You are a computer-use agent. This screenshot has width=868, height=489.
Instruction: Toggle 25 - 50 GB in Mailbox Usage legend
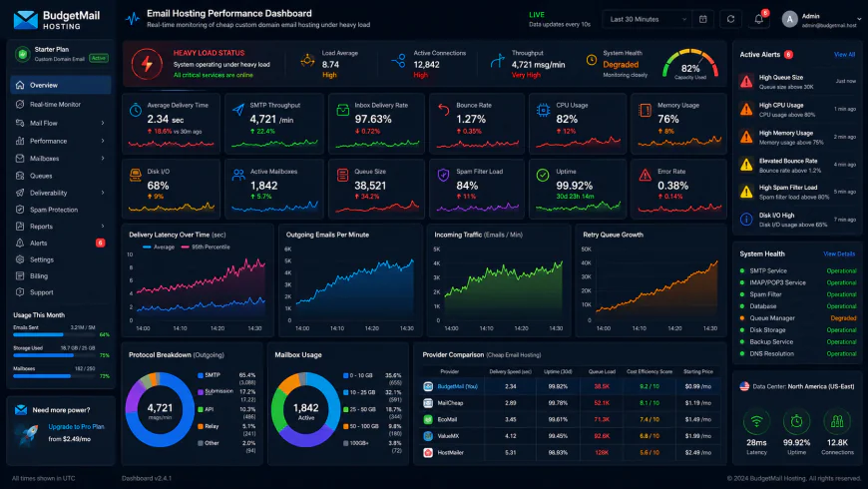[x=359, y=409]
